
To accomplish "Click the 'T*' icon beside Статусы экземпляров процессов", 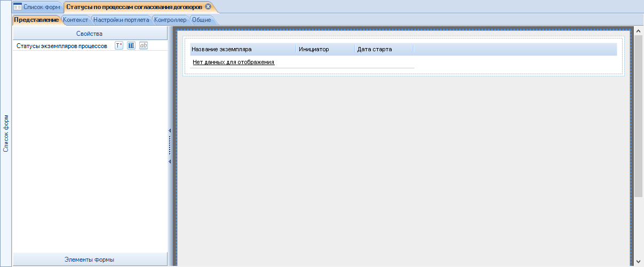I will (x=119, y=46).
